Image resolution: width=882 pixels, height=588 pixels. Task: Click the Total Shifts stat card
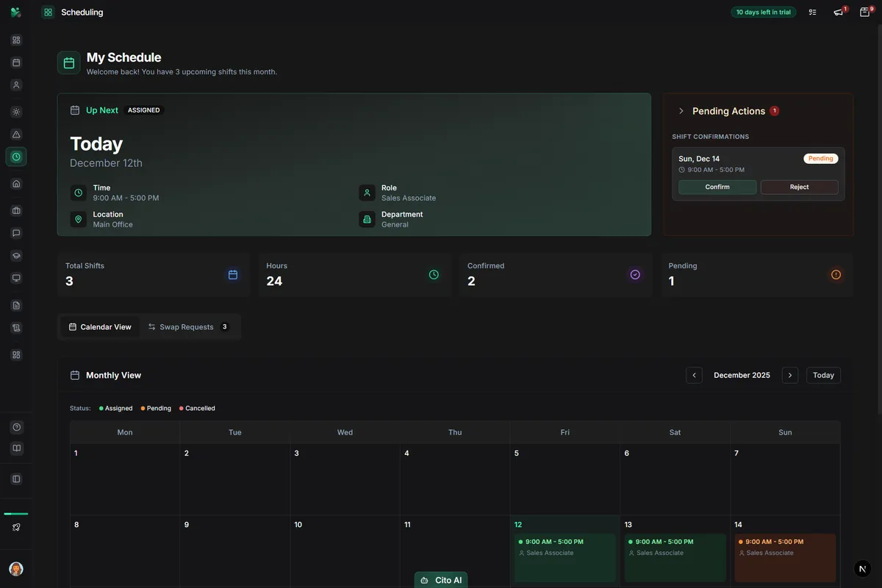(x=154, y=275)
